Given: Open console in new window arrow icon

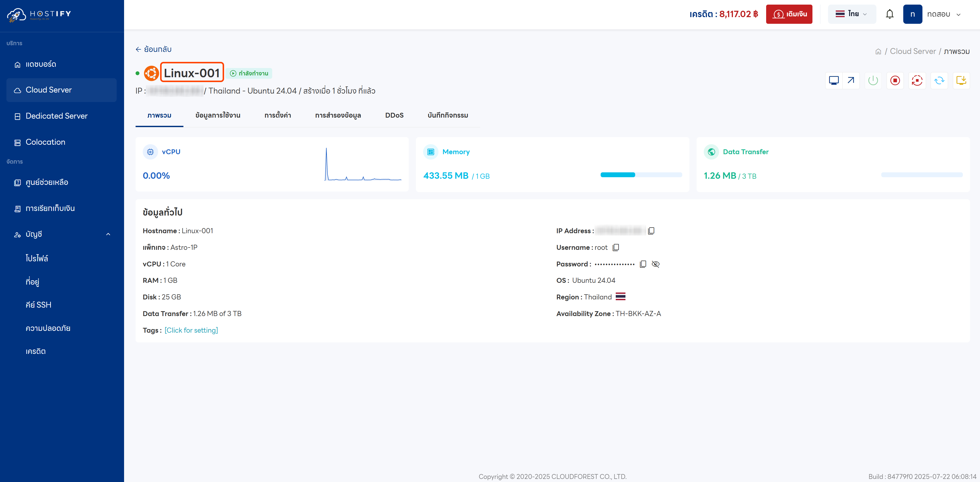Looking at the screenshot, I should (x=851, y=80).
